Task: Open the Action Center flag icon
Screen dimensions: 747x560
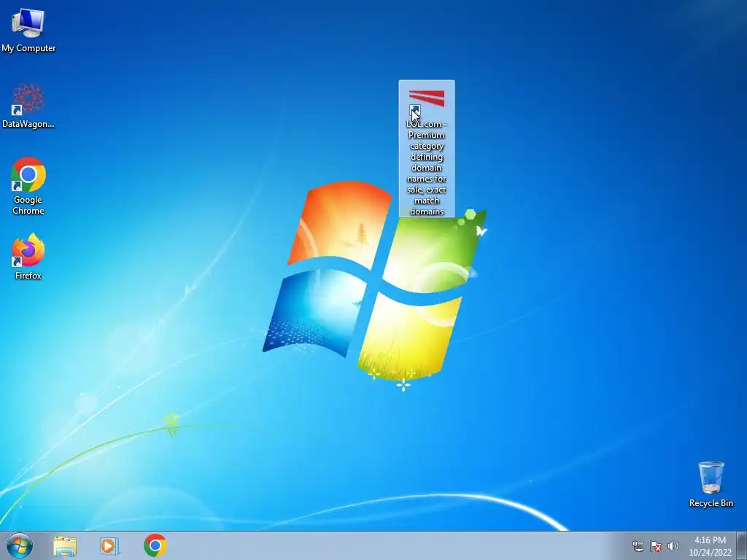Action: 656,546
